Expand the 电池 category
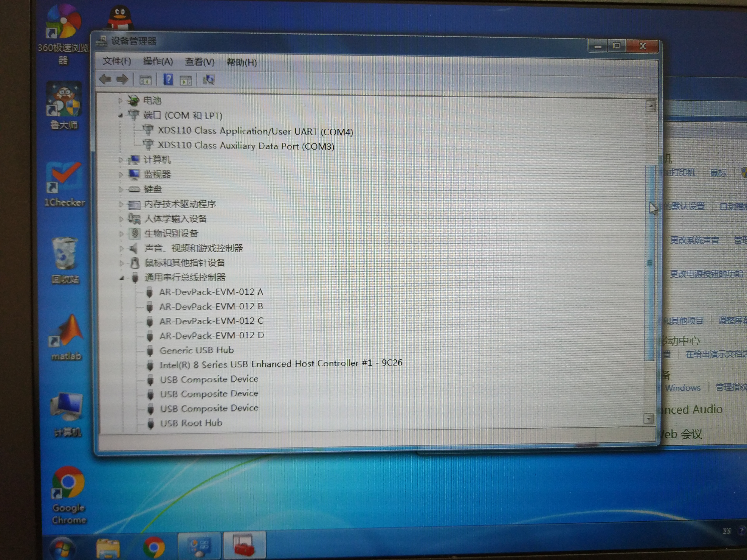This screenshot has width=747, height=560. (x=120, y=100)
